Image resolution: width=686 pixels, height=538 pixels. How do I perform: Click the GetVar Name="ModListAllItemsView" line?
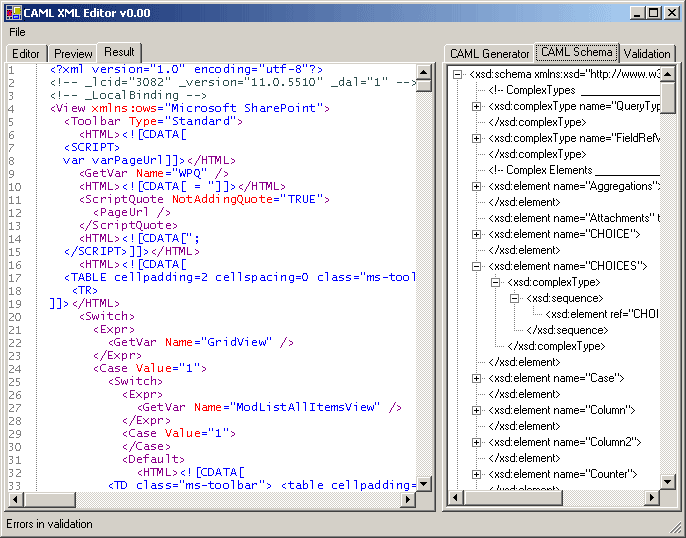270,407
